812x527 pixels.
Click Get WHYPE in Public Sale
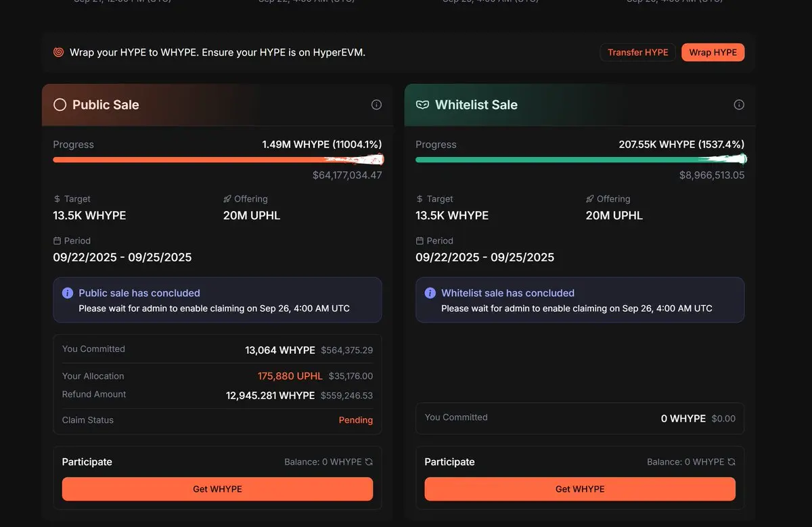tap(217, 489)
